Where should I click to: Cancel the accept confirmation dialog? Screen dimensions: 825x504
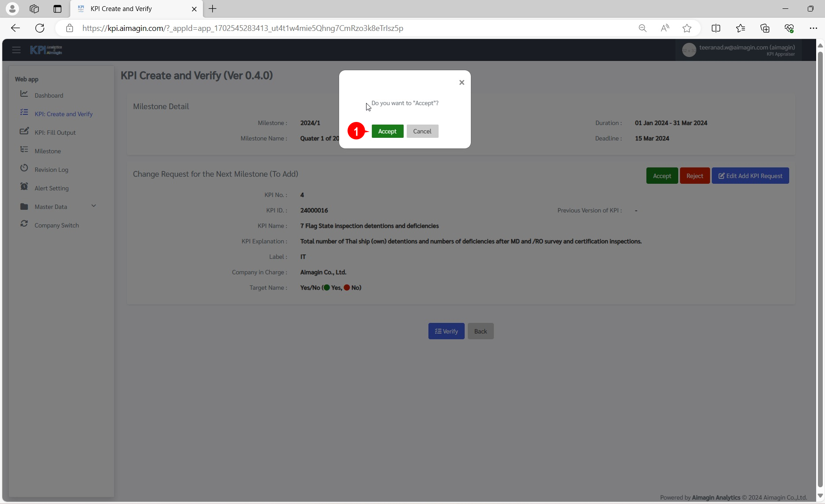pyautogui.click(x=422, y=131)
